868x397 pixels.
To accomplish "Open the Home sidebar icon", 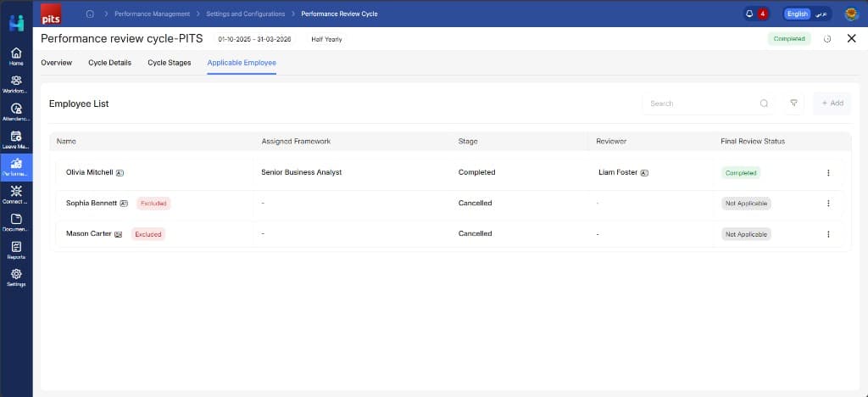I will pyautogui.click(x=16, y=57).
